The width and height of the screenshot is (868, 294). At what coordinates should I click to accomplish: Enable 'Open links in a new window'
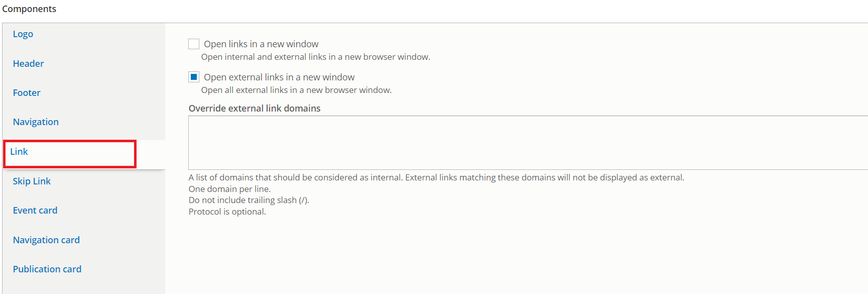pyautogui.click(x=194, y=44)
